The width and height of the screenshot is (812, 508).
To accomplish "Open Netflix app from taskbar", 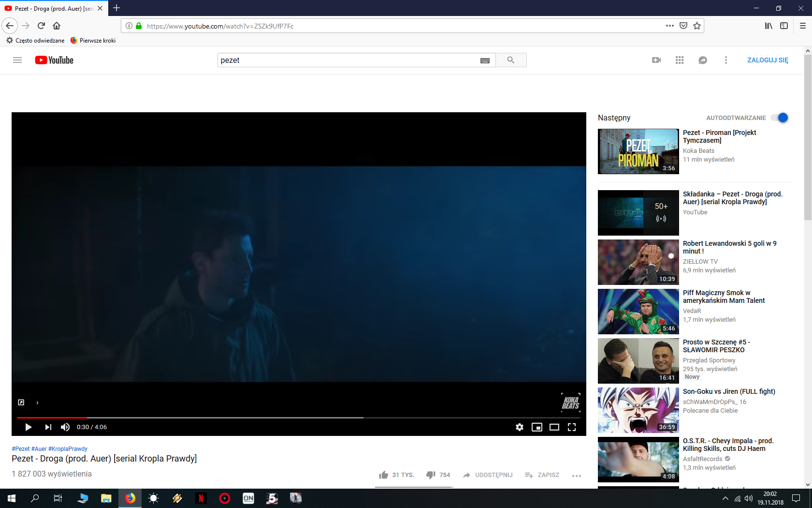I will click(201, 498).
